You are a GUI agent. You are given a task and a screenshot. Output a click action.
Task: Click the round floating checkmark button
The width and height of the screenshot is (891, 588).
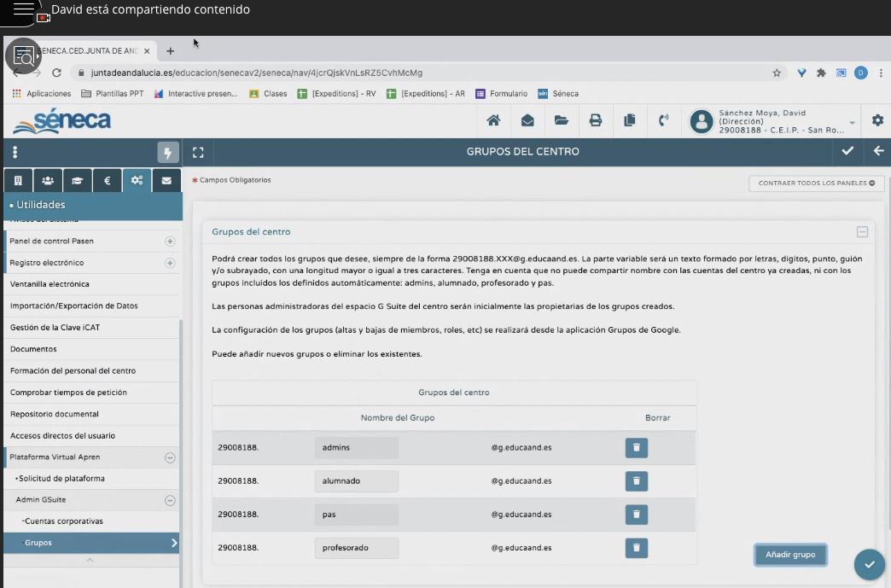[x=870, y=564]
